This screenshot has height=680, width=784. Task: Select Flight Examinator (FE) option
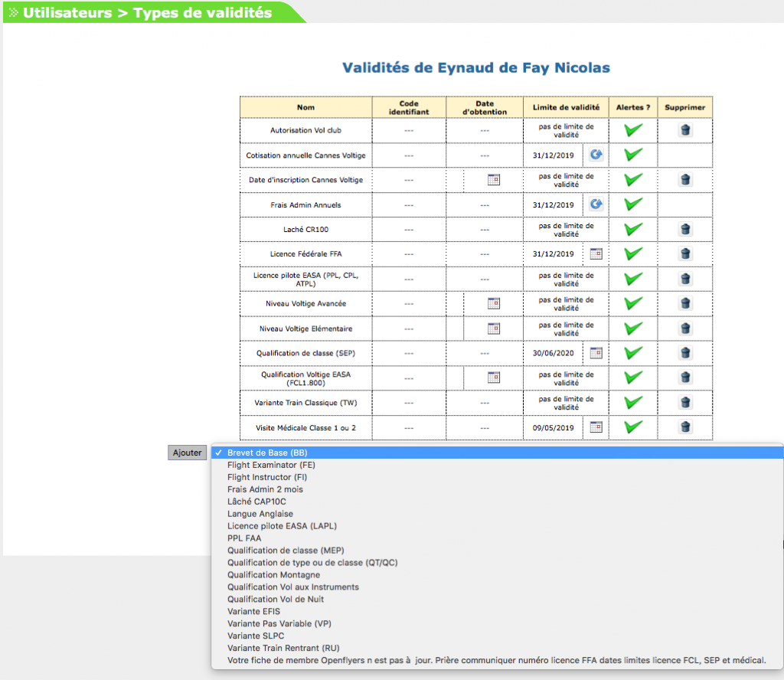coord(498,465)
